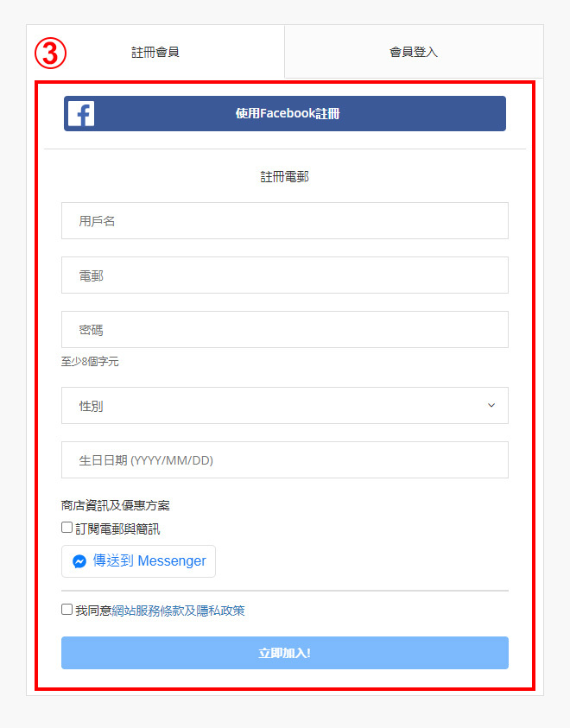Focus the 用戶名 username field
This screenshot has height=728, width=570.
tap(284, 220)
